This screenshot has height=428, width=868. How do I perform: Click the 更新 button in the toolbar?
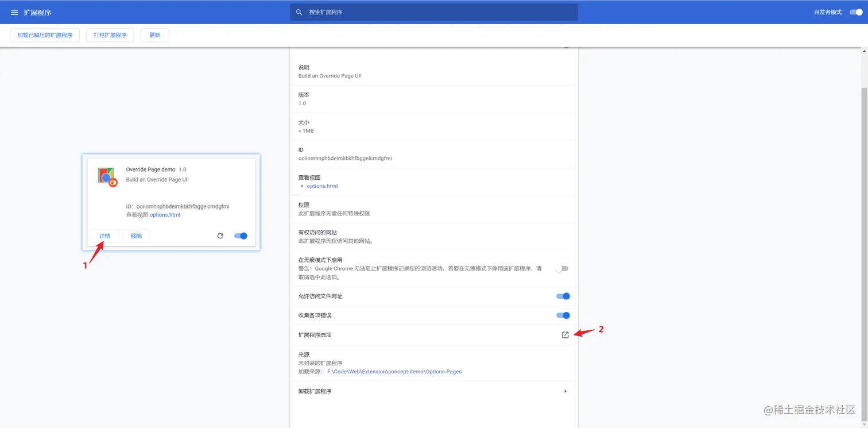pos(154,35)
